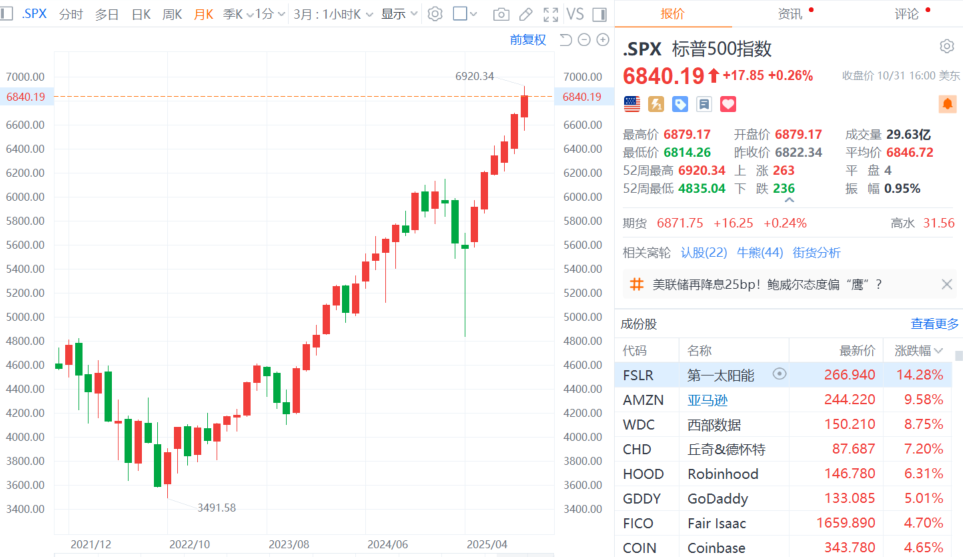The width and height of the screenshot is (963, 557).
Task: Click the 6920.34 high marker on chart
Action: pos(474,76)
